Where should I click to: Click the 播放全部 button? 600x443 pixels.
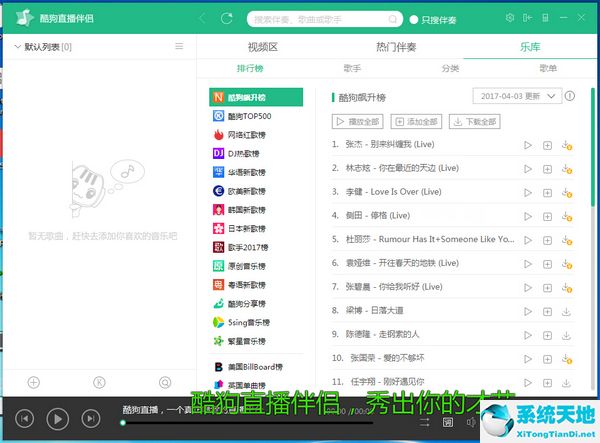coord(357,122)
